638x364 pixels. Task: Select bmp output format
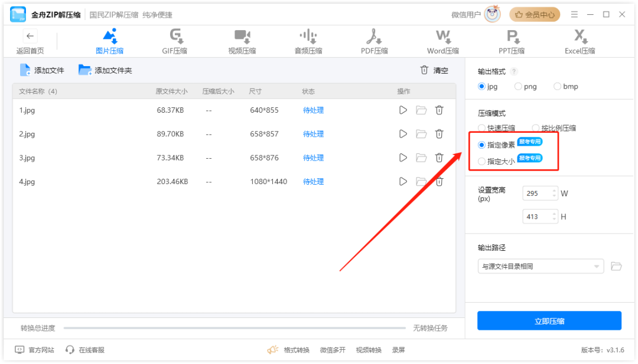point(558,87)
